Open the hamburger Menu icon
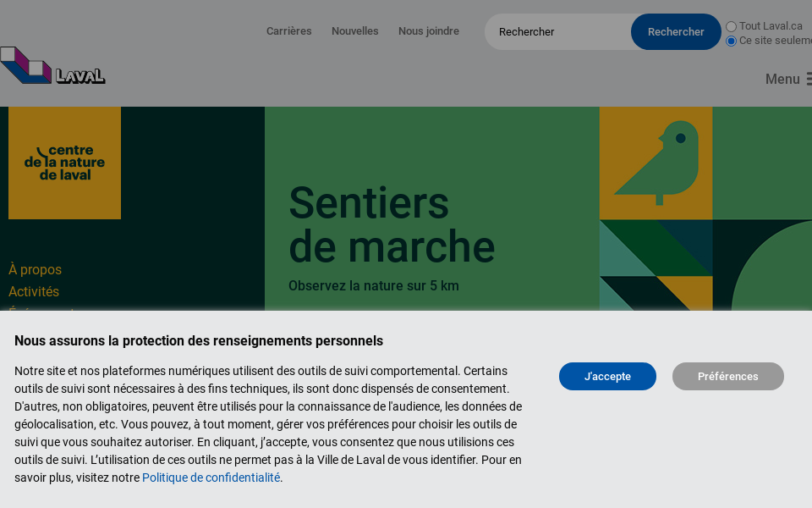The width and height of the screenshot is (812, 508). [809, 79]
